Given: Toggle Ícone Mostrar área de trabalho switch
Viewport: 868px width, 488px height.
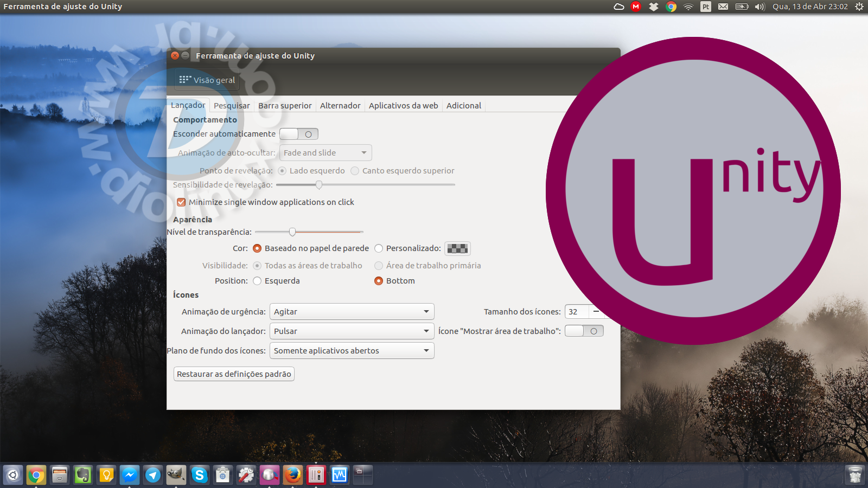Looking at the screenshot, I should pos(584,331).
